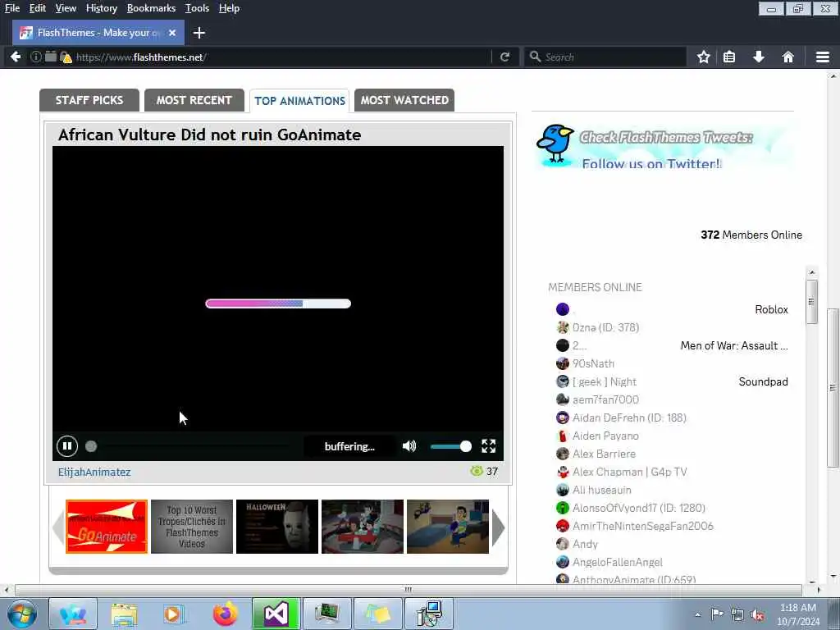Show hidden tray icons arrow
This screenshot has height=630, width=840.
coord(697,614)
